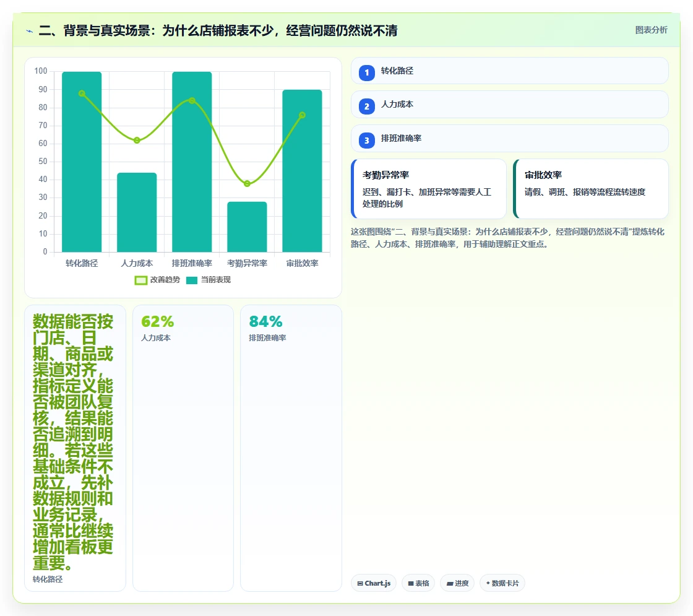This screenshot has height=616, width=693.
Task: Click the trend line point above 考勤异常率
Action: click(247, 183)
